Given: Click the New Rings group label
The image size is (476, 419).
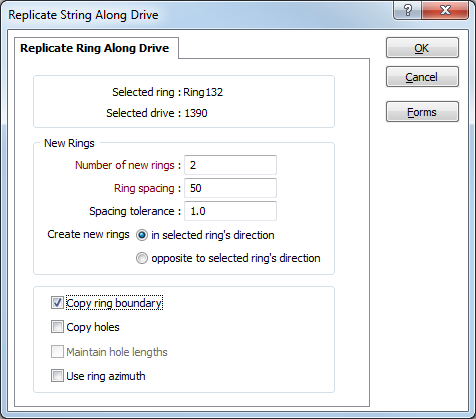Looking at the screenshot, I should point(69,143).
